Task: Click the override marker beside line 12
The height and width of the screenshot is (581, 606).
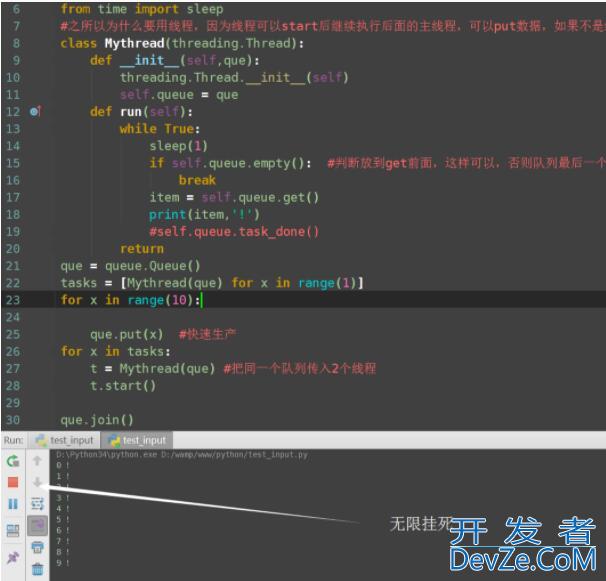Action: point(35,112)
